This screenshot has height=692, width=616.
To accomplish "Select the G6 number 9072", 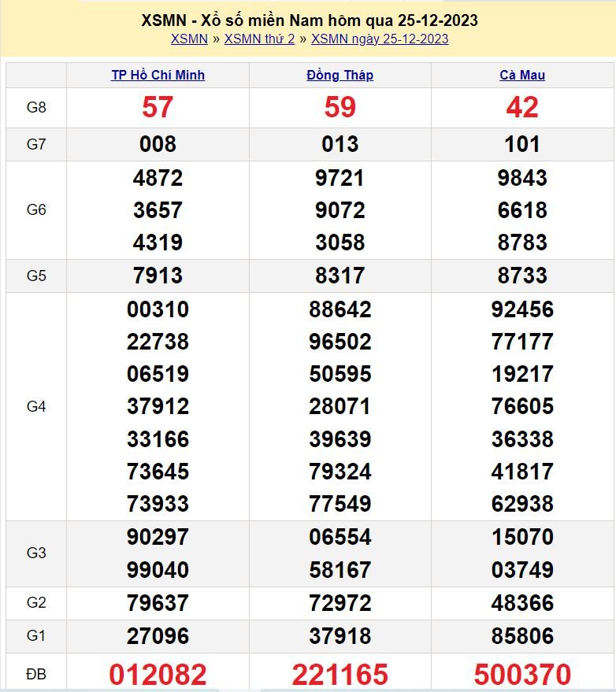I will pyautogui.click(x=340, y=210).
